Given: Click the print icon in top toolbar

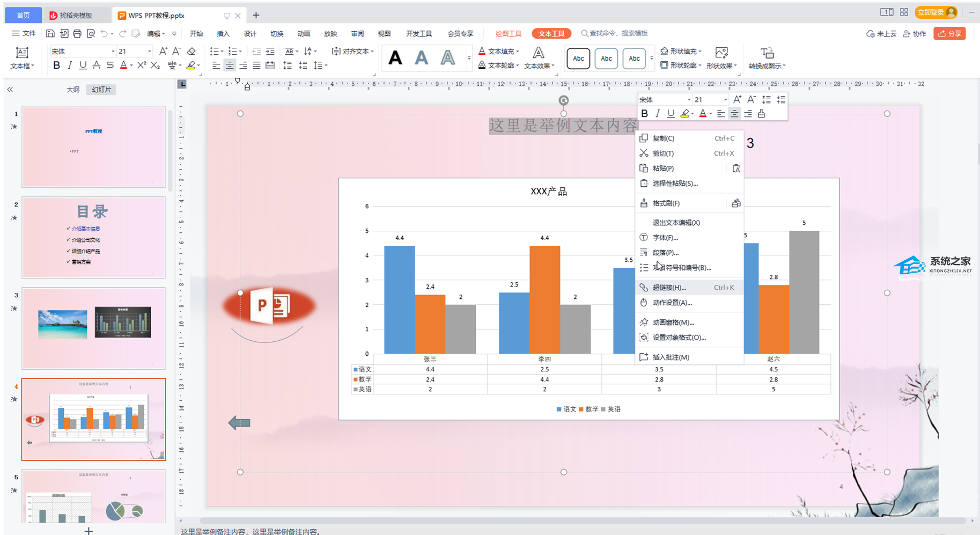Looking at the screenshot, I should coord(77,33).
